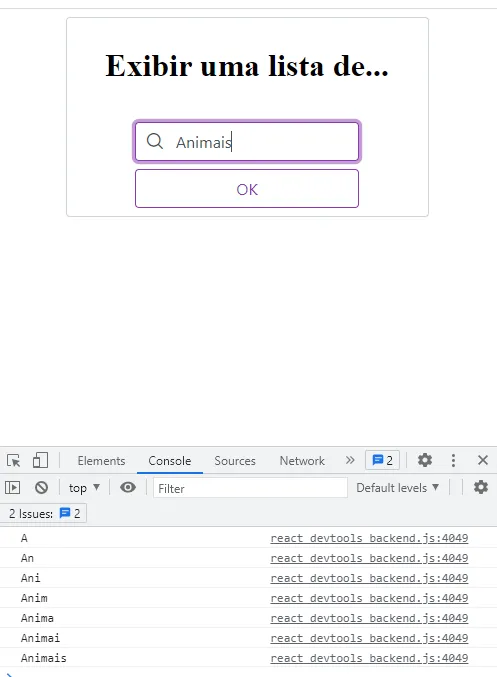The image size is (497, 677).
Task: Open the issues counter badge showing 2
Action: [383, 460]
